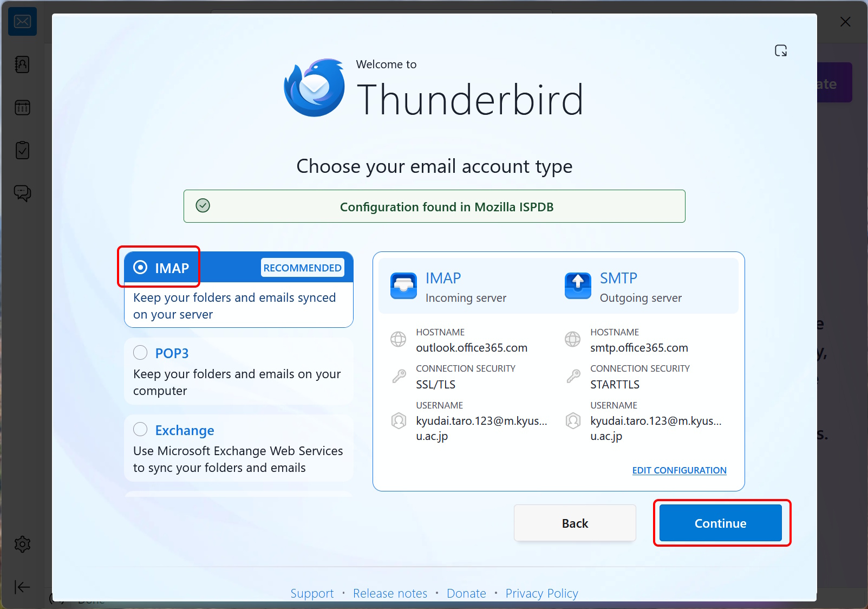Click the Continue button
The image size is (868, 609).
(x=720, y=523)
